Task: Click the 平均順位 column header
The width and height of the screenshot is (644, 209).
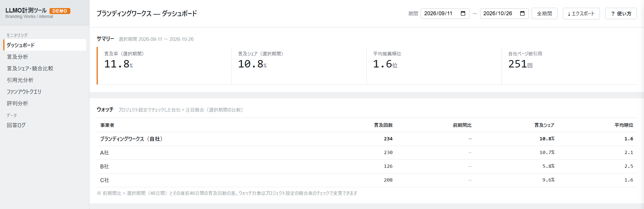Action: [x=624, y=125]
